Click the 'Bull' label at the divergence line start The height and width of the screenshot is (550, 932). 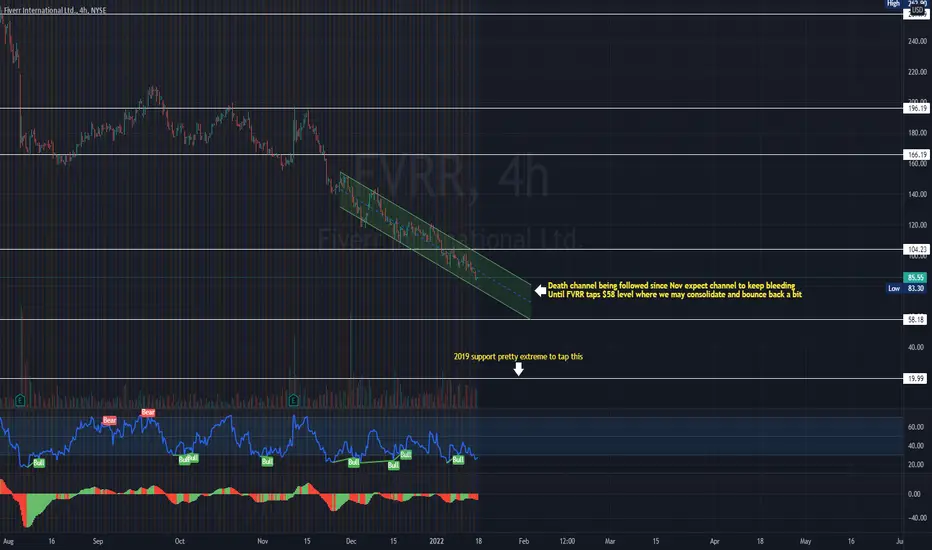(x=354, y=462)
